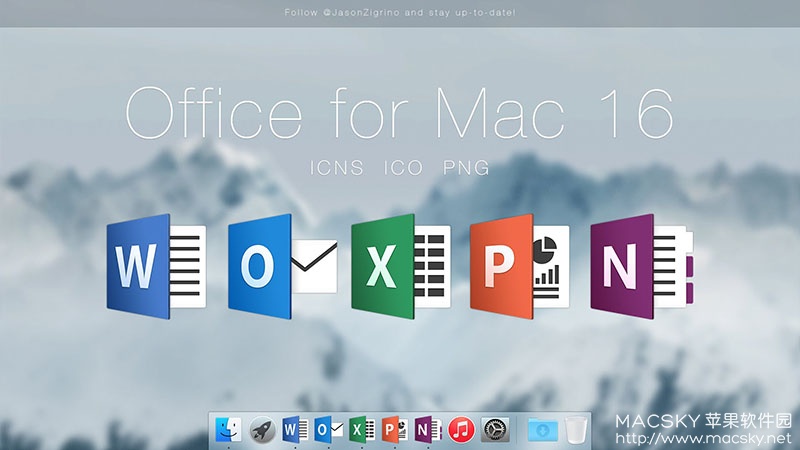Screen dimensions: 800x450
Task: Click the ICO format label
Action: [x=404, y=168]
